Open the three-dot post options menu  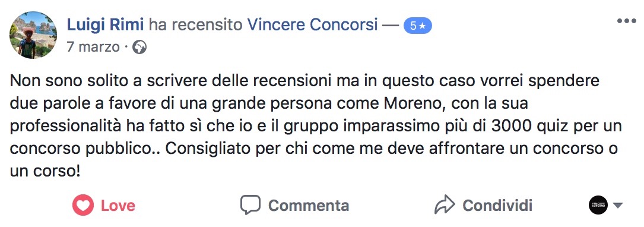click(626, 21)
